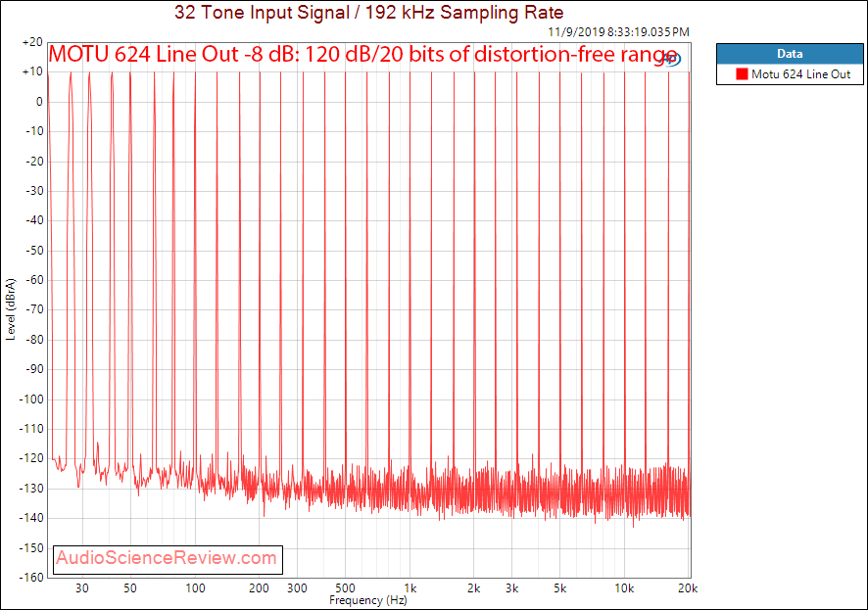Click the '-80' level axis tick label
The height and width of the screenshot is (610, 868).
click(33, 340)
